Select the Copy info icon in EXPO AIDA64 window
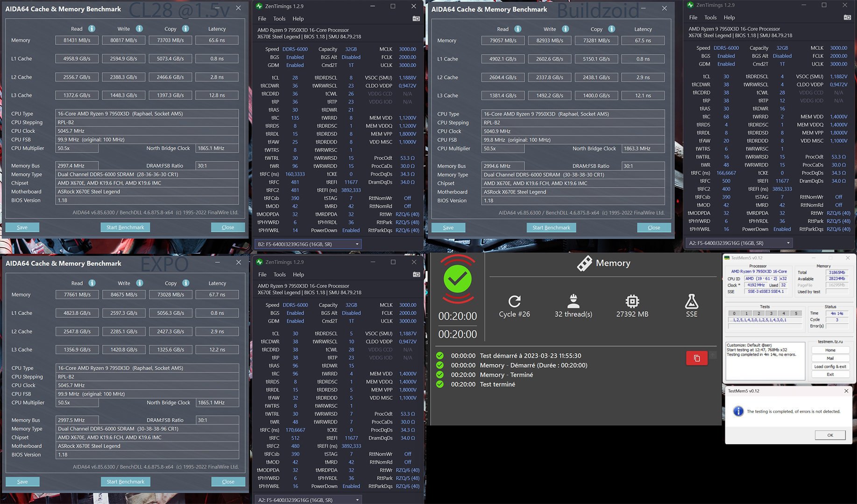This screenshot has width=857, height=504. (186, 283)
